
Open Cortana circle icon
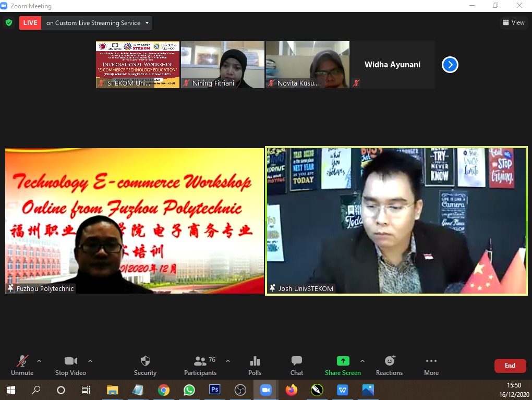coord(61,390)
